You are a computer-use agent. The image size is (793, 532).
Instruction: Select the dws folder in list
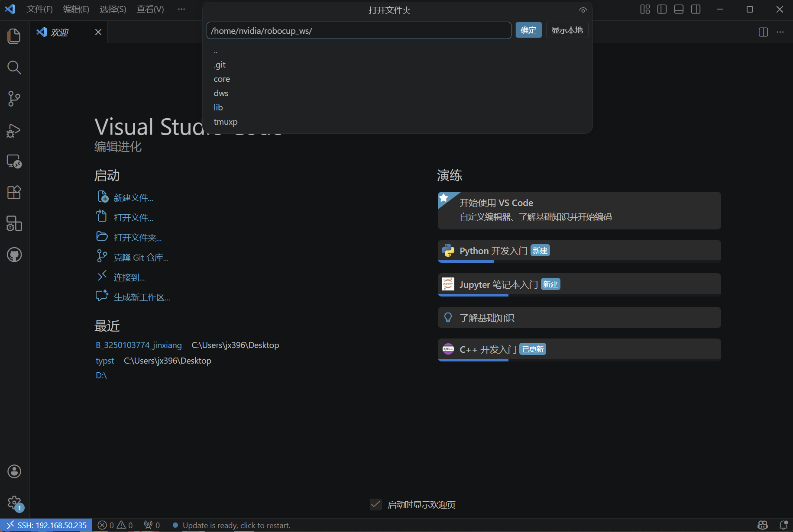(398, 94)
